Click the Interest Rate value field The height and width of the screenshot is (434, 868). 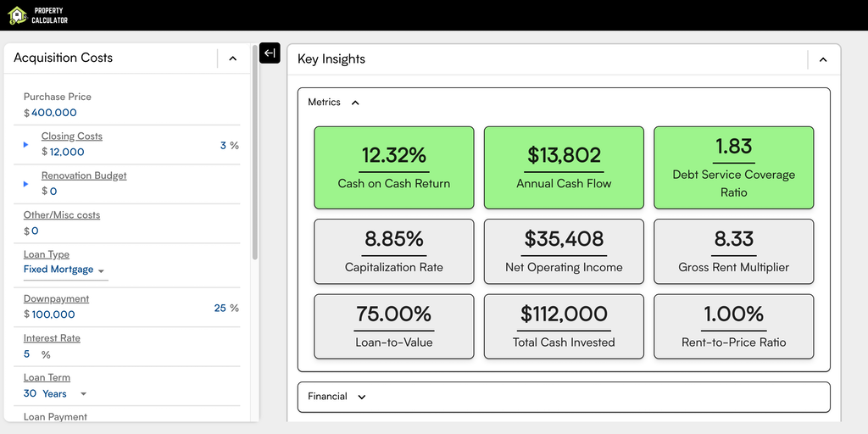tap(27, 354)
